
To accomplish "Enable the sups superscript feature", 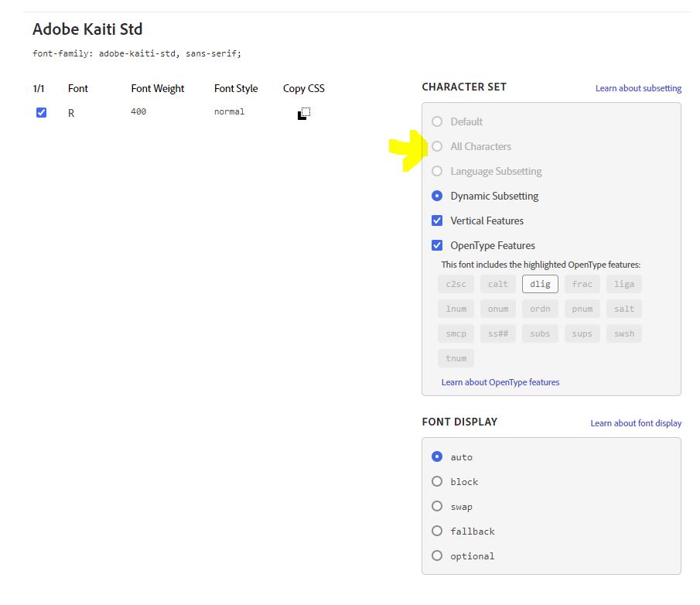I will (x=582, y=333).
